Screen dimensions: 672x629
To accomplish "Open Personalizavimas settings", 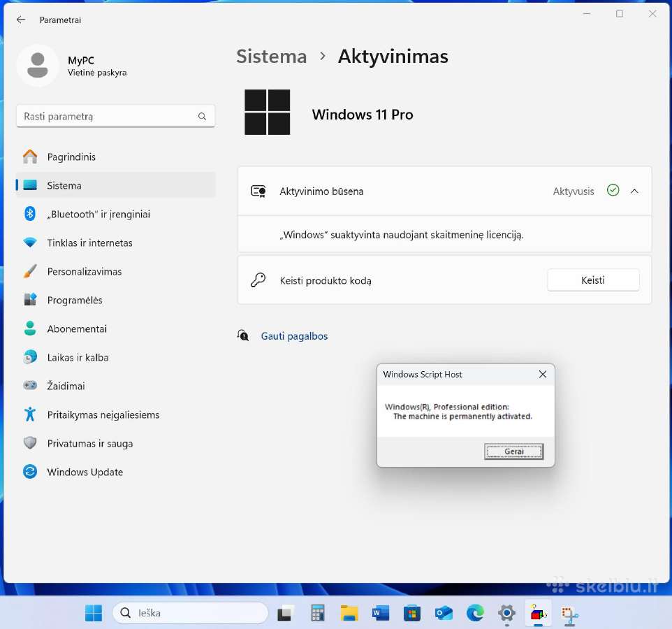I will click(x=116, y=271).
